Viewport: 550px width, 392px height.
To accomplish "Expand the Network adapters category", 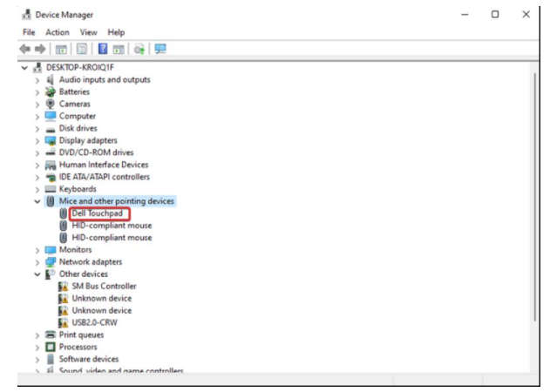I will 37,262.
